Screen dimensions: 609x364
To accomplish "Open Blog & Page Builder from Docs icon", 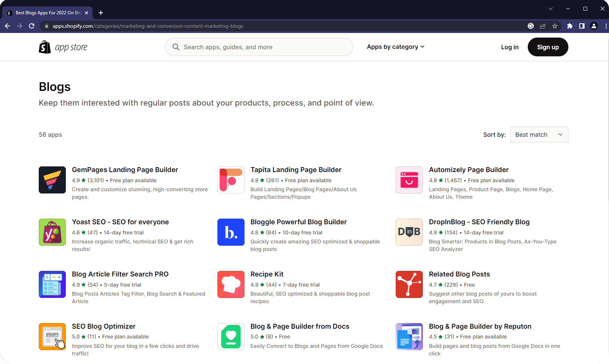I will (x=231, y=337).
